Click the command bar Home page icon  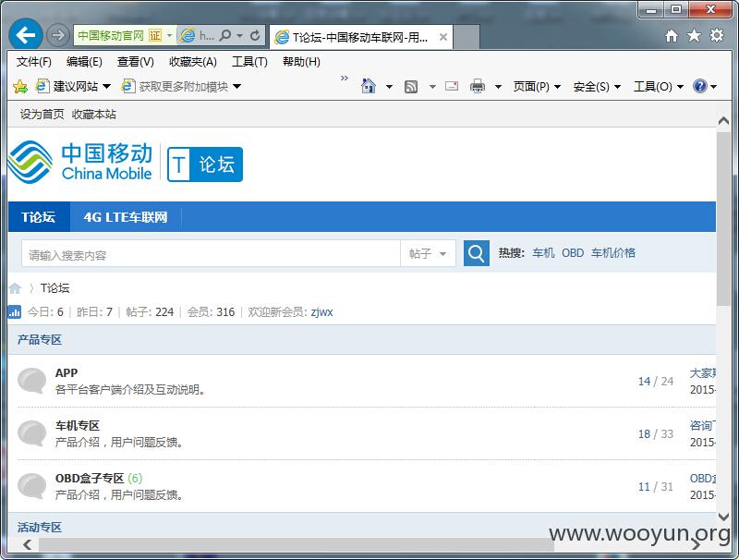tap(369, 86)
